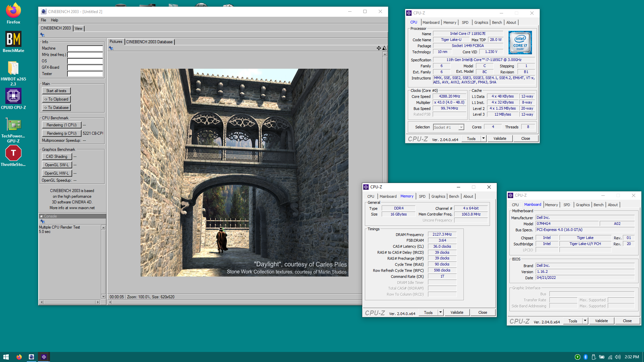Click the Safely Remove Hardware tray icon
This screenshot has height=362, width=644.
tap(594, 357)
